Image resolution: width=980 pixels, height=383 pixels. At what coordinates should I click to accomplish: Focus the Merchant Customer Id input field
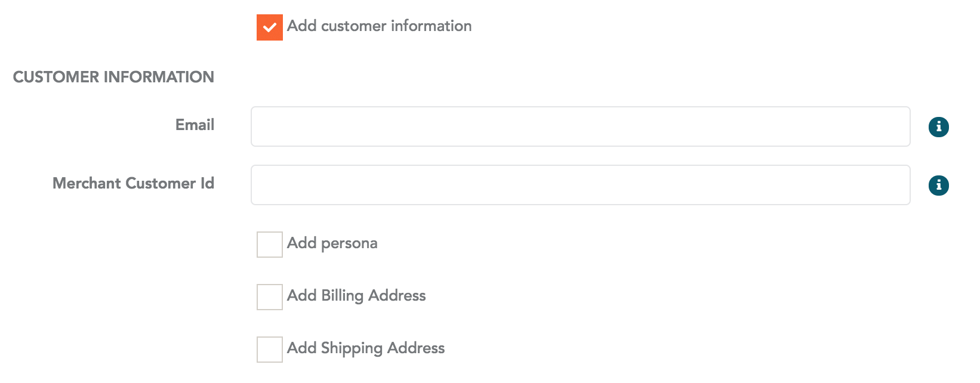pyautogui.click(x=580, y=185)
